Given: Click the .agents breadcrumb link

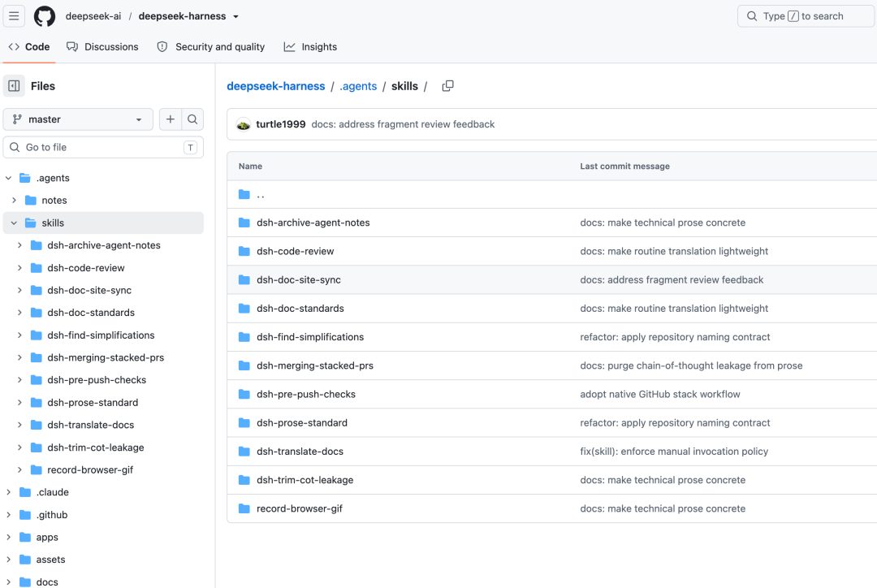Looking at the screenshot, I should [x=358, y=86].
